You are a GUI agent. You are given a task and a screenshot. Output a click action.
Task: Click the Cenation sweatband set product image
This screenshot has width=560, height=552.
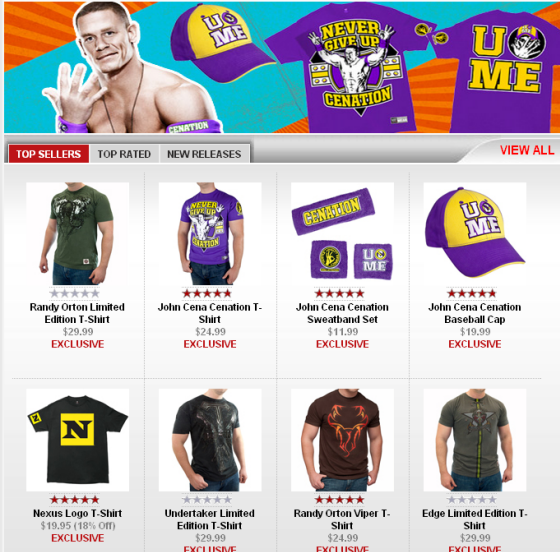click(x=342, y=234)
